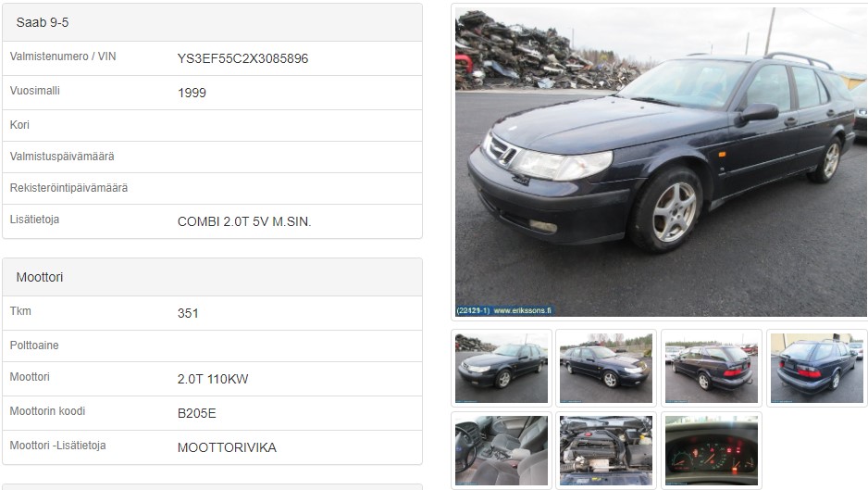Select the rear-left view thumbnail

(x=712, y=368)
